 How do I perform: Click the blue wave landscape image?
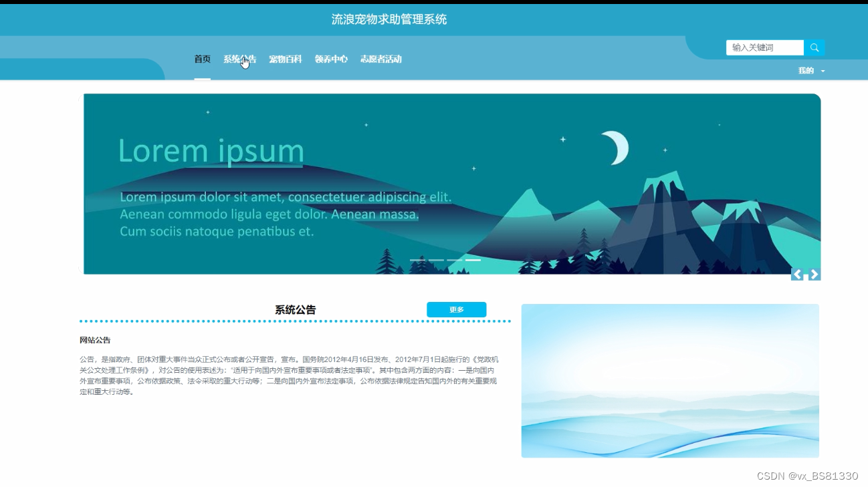(670, 381)
